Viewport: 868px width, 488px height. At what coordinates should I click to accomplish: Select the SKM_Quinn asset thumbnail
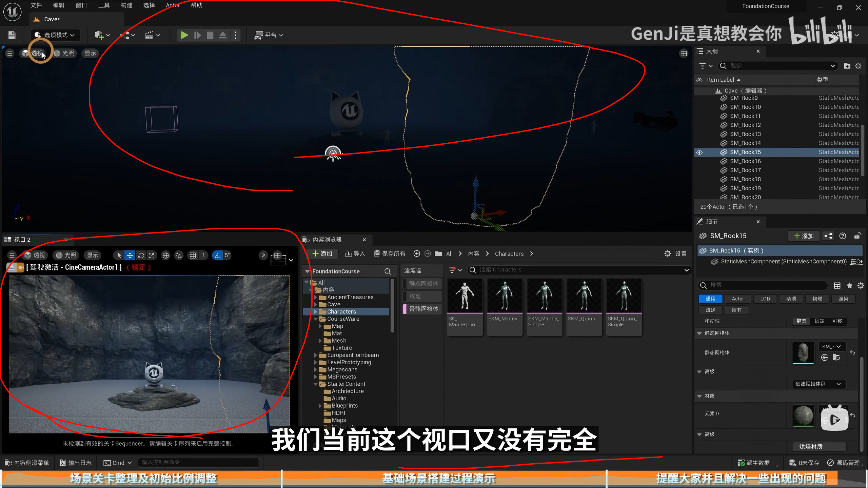coord(584,295)
